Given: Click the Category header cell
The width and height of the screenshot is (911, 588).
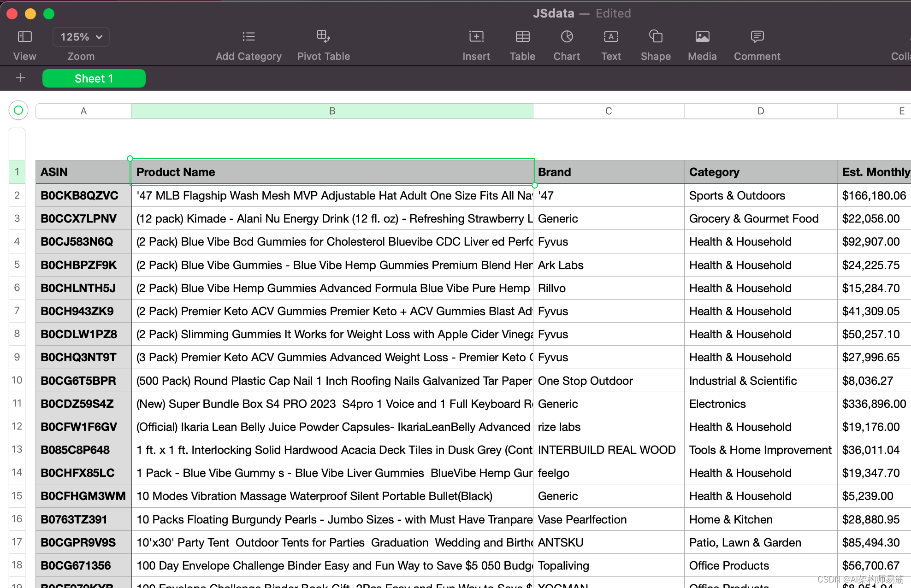Looking at the screenshot, I should [x=761, y=172].
